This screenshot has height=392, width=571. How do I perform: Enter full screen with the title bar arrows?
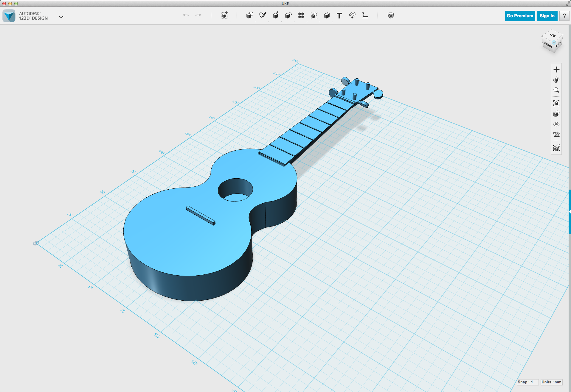(567, 4)
